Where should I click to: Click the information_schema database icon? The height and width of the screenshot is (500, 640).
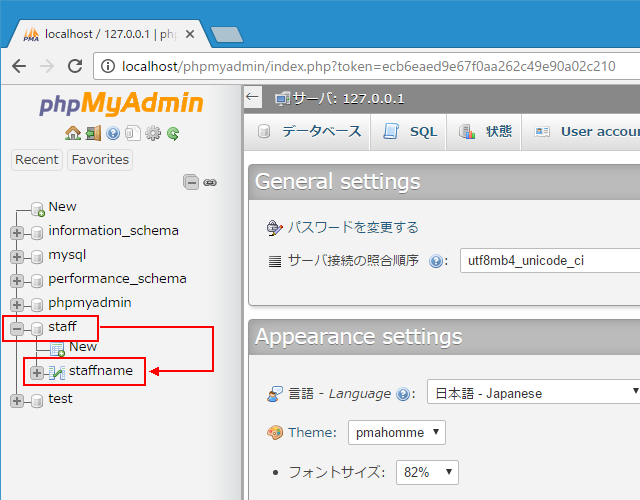pos(37,233)
